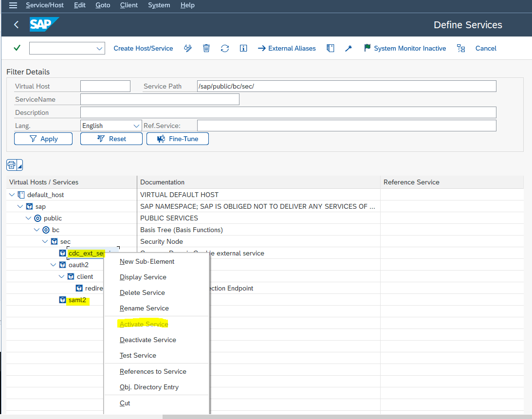Click the redirect node cube icon
The width and height of the screenshot is (532, 419).
(x=79, y=289)
